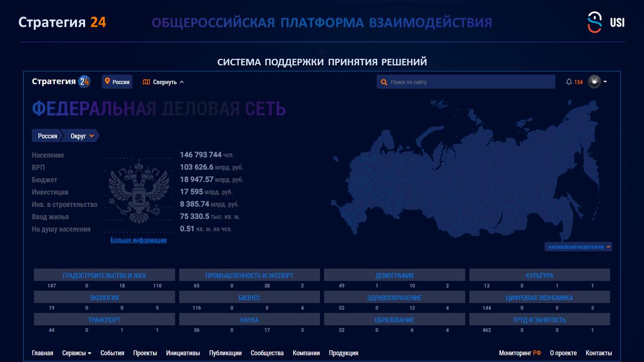Open the Цифровая экономика category
644x362 pixels.
(539, 298)
